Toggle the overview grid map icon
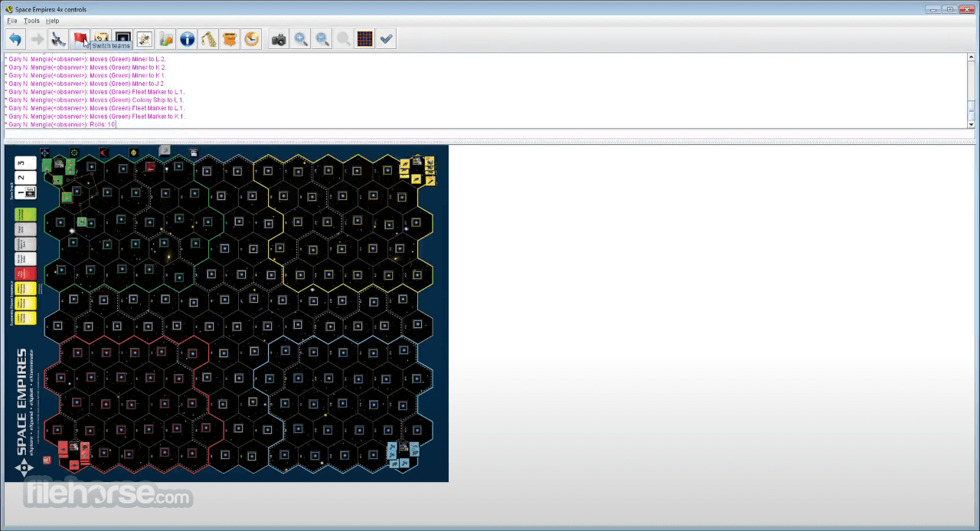 point(365,39)
